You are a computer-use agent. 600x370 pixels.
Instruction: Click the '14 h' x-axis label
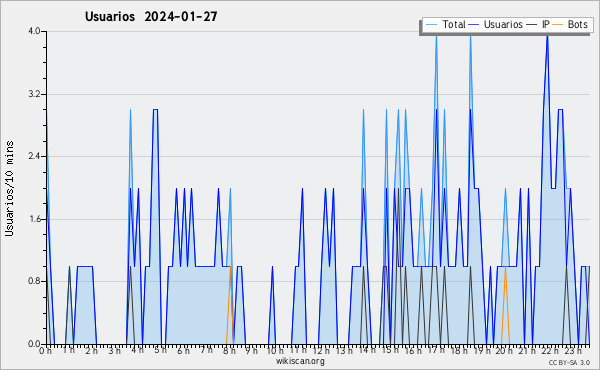click(367, 350)
